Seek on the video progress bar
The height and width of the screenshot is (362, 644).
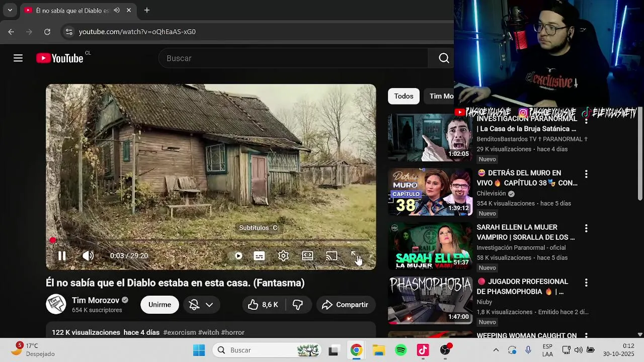tap(211, 240)
